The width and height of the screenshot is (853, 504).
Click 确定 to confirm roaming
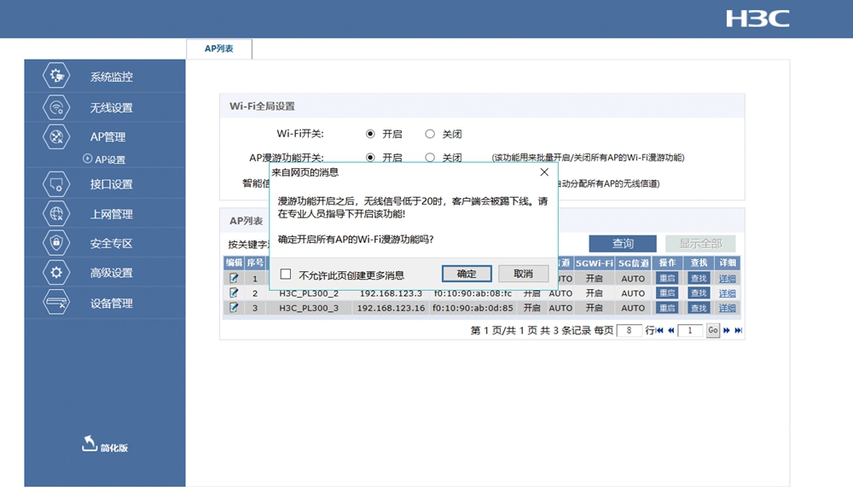coord(467,274)
